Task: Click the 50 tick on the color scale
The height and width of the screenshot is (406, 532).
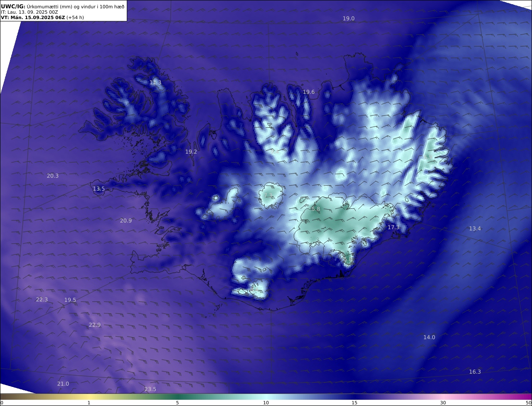Action: click(x=529, y=403)
